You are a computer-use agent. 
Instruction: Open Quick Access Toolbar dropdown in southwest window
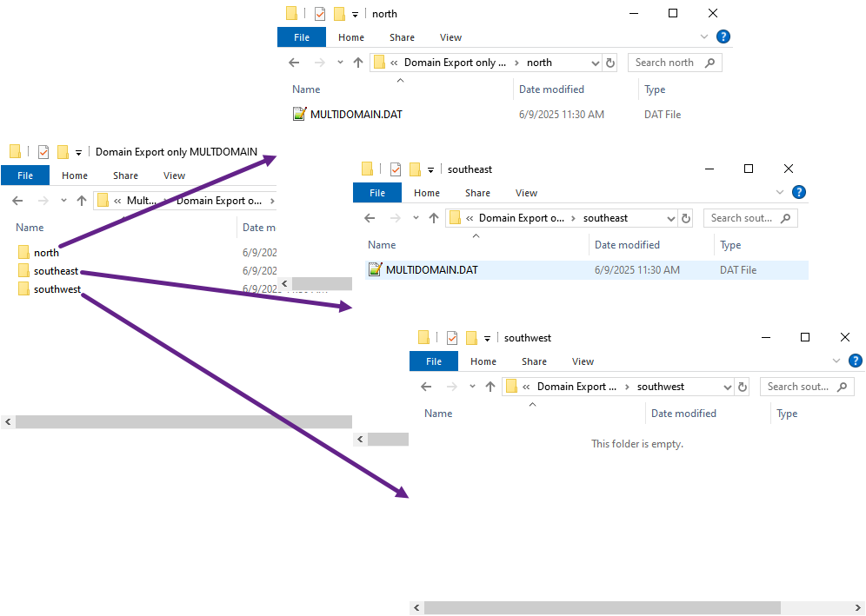[x=488, y=338]
